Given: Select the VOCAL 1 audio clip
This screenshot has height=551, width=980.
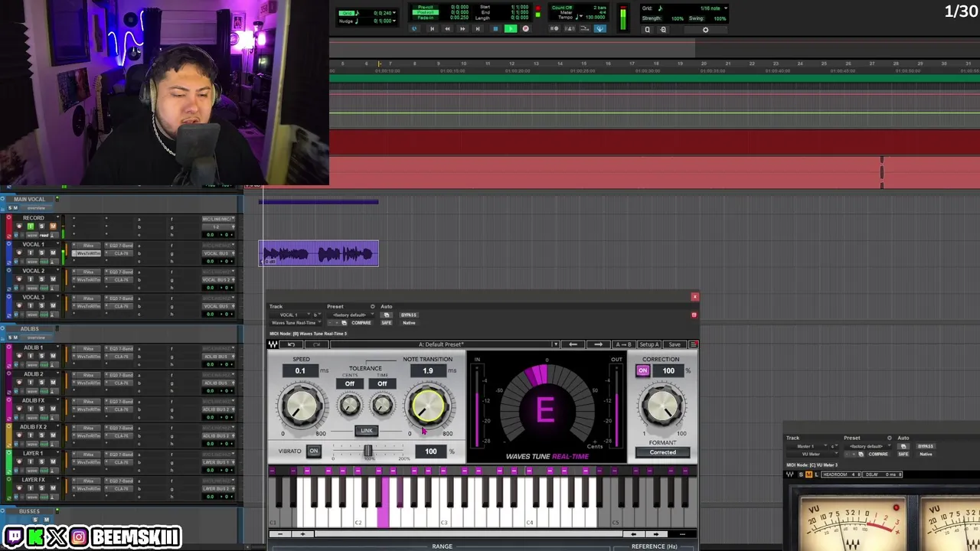Looking at the screenshot, I should point(318,253).
